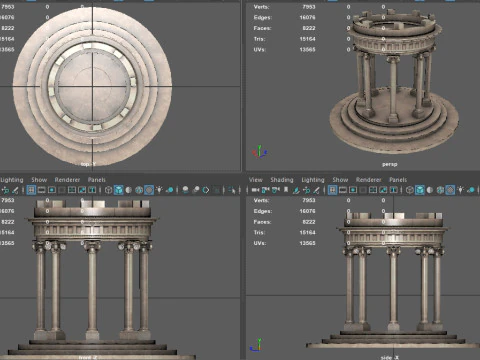Toggle depth of field in front view toolbar
The image size is (480, 360).
tap(216, 190)
